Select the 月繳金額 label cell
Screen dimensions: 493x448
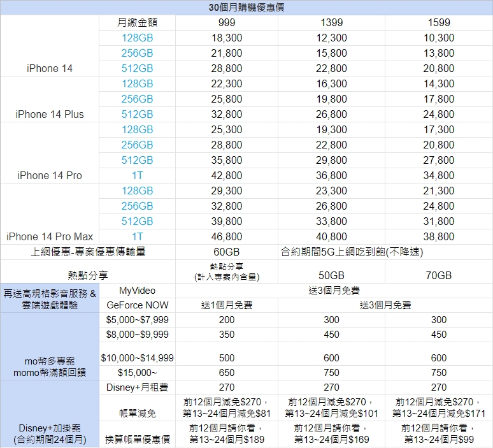point(137,23)
